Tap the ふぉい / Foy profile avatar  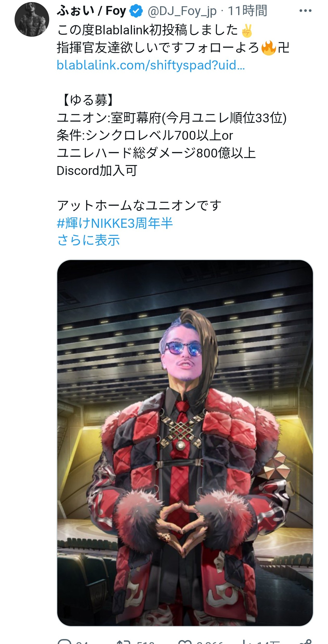(32, 20)
